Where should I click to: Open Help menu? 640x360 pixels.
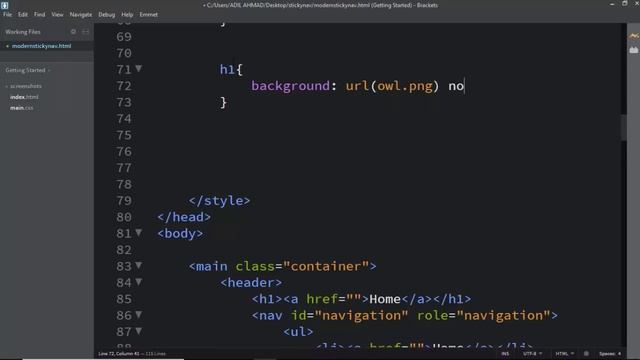point(127,14)
